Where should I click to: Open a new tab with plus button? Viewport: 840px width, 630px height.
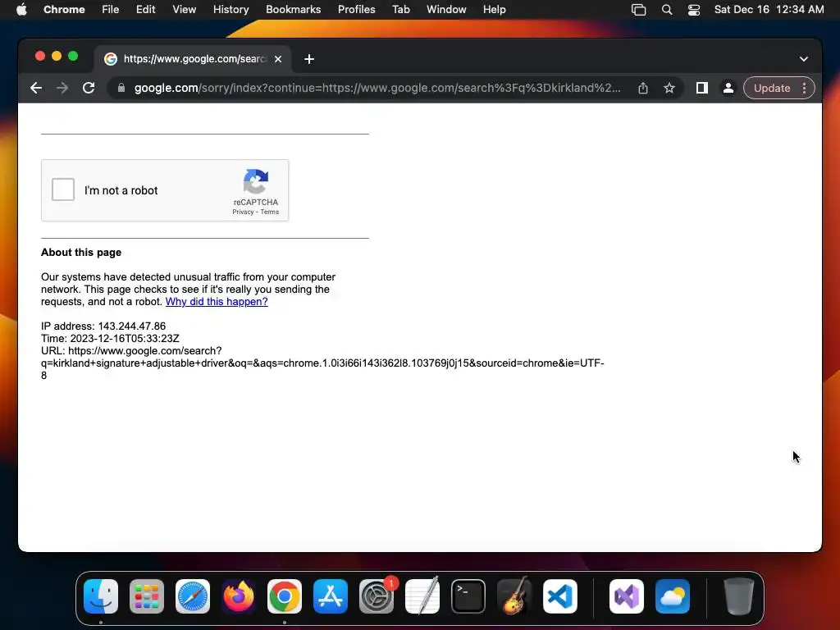tap(309, 59)
